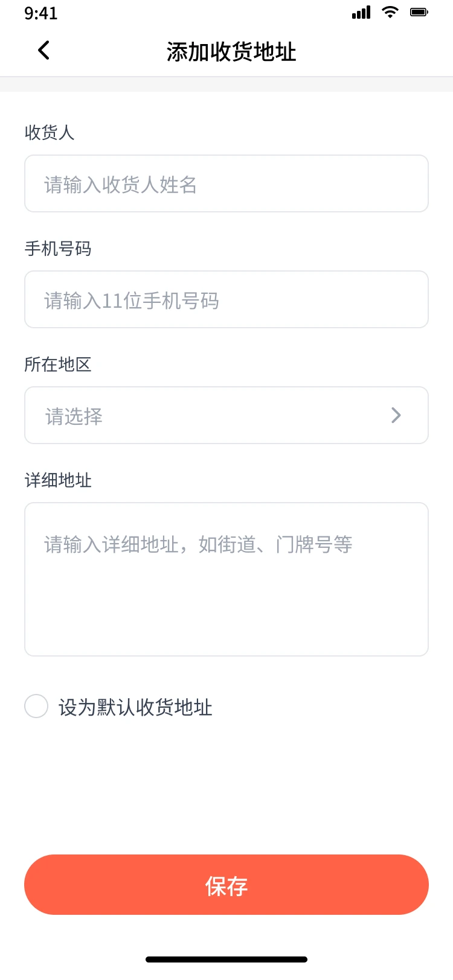Image resolution: width=453 pixels, height=980 pixels.
Task: Focus the 详细地址 multi-line address box
Action: pyautogui.click(x=226, y=579)
